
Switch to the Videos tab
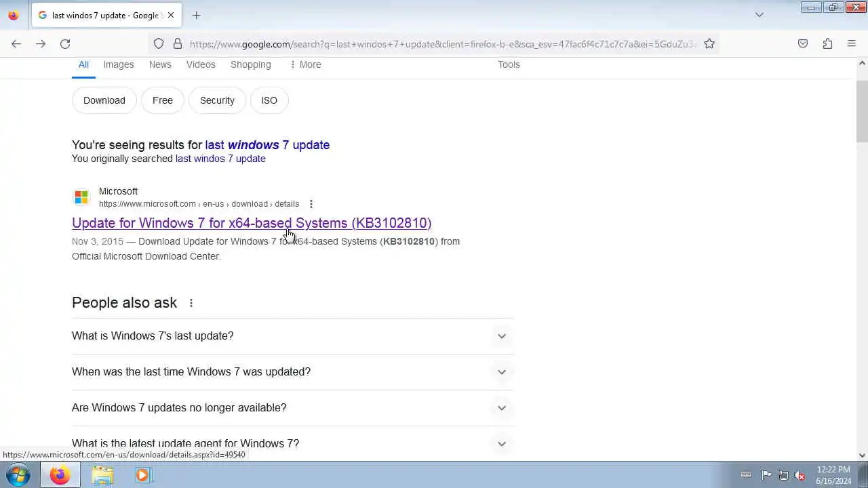pyautogui.click(x=201, y=64)
